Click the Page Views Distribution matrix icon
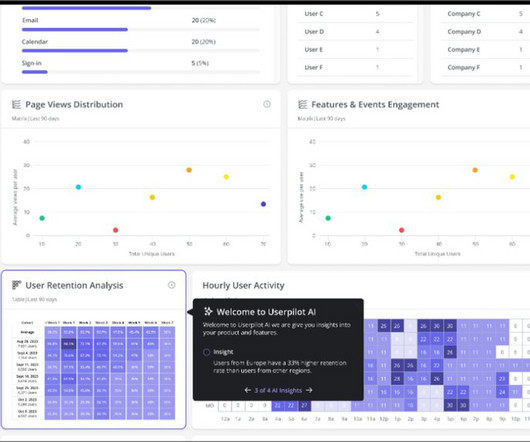This screenshot has width=530, height=442. coord(17,104)
